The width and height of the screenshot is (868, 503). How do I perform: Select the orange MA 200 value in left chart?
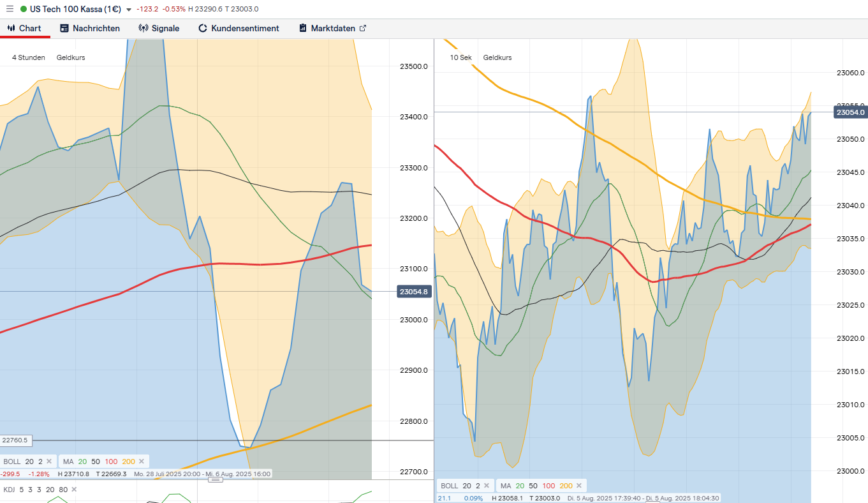129,461
